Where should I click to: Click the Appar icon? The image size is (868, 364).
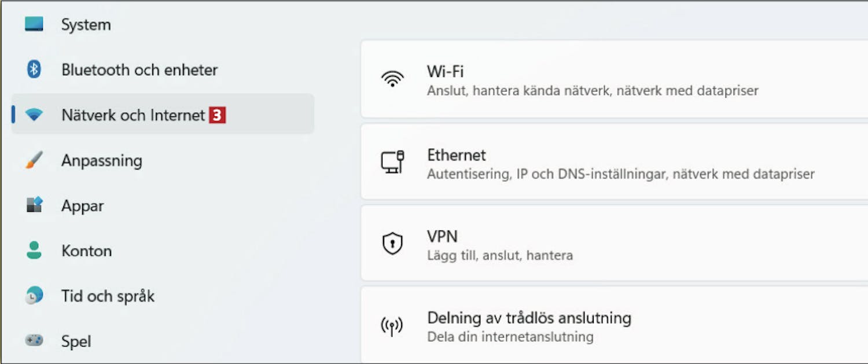(x=34, y=205)
